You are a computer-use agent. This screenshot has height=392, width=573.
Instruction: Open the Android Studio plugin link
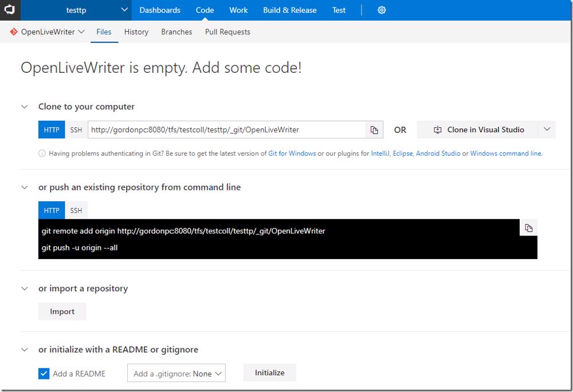pyautogui.click(x=438, y=154)
